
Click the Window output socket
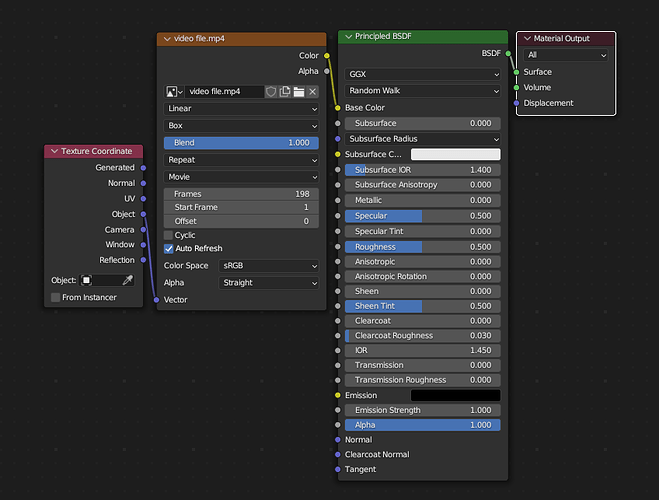tap(143, 245)
